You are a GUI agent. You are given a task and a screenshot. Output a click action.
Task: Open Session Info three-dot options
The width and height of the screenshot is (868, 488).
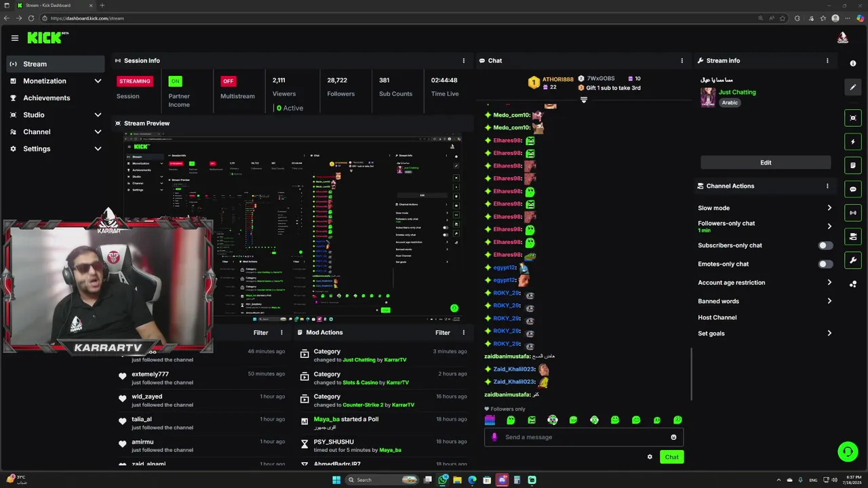tap(464, 61)
